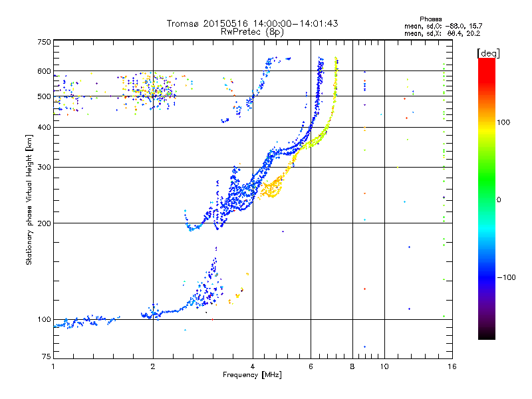
Task: Click the '400' virtual height tick label
Action: click(x=44, y=127)
